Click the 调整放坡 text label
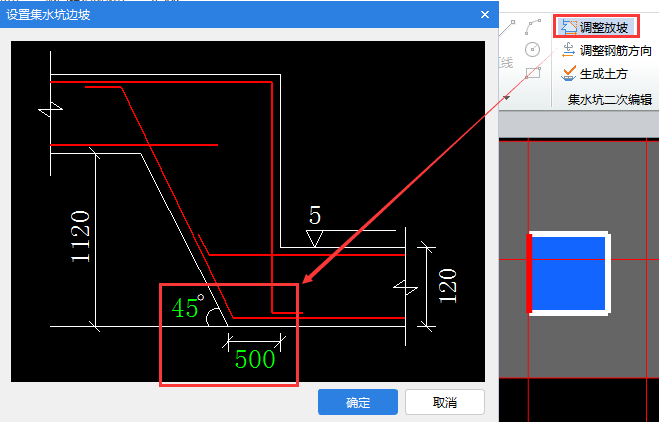 pyautogui.click(x=604, y=27)
